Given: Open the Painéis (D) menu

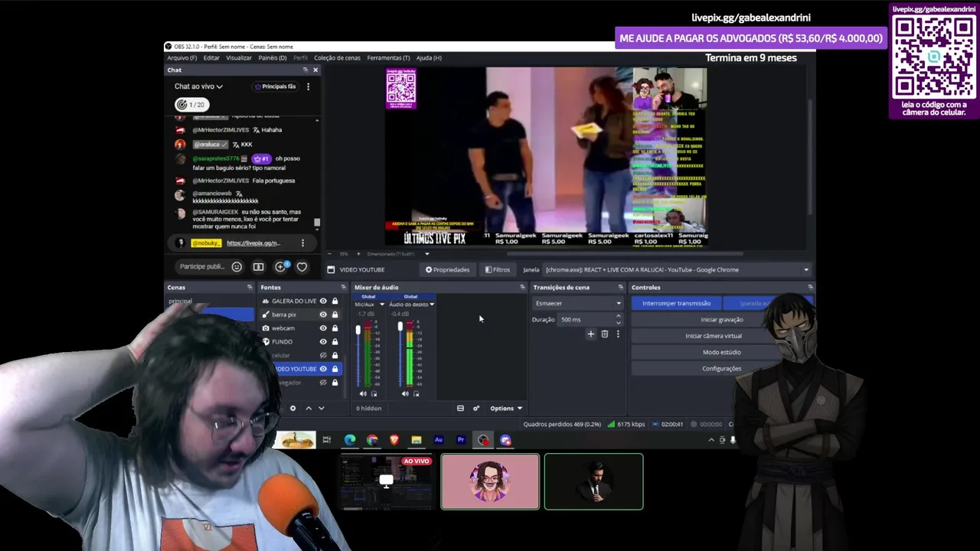Looking at the screenshot, I should point(273,57).
